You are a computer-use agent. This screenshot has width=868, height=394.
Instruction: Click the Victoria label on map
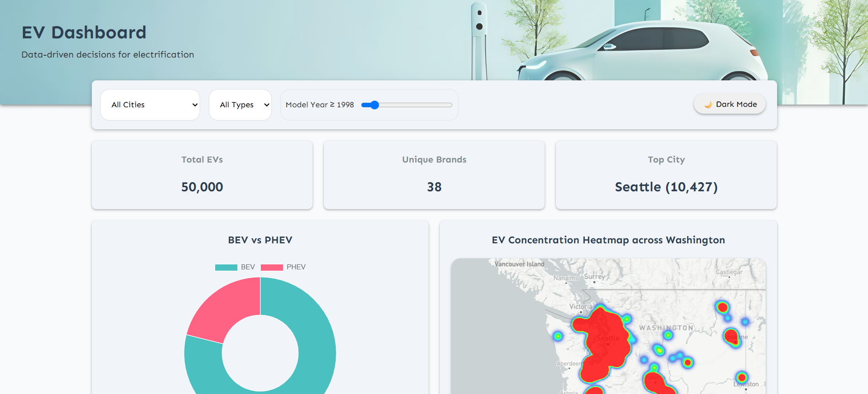(x=581, y=307)
